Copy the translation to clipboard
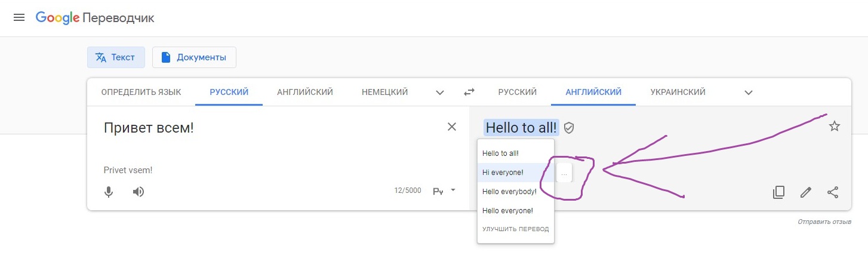868x258 pixels. (x=778, y=192)
